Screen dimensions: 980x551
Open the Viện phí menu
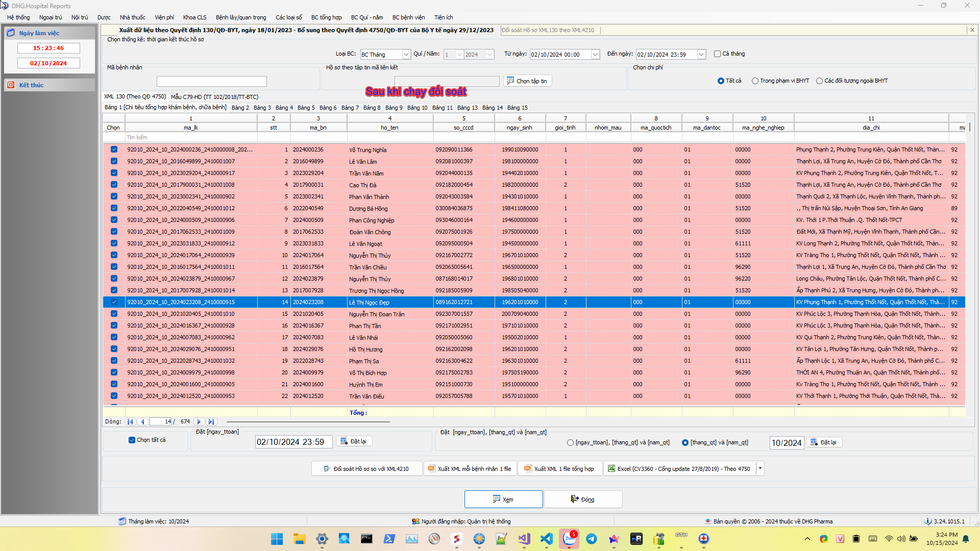click(164, 17)
